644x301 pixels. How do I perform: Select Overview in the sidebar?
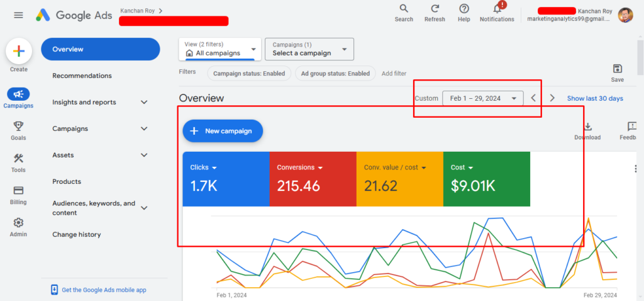pyautogui.click(x=101, y=49)
